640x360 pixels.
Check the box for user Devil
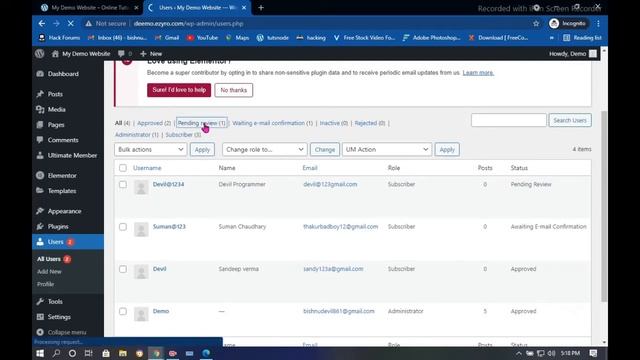[123, 269]
